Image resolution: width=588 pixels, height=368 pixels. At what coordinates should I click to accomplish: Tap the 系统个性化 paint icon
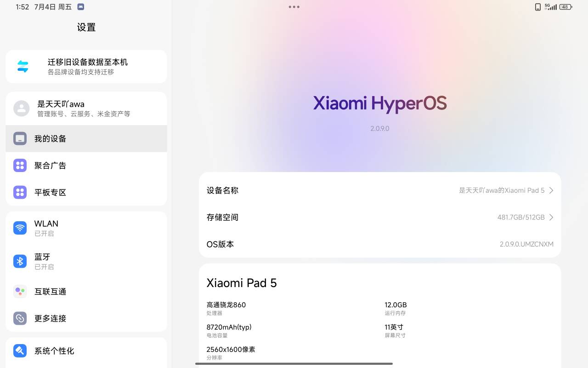pos(20,351)
